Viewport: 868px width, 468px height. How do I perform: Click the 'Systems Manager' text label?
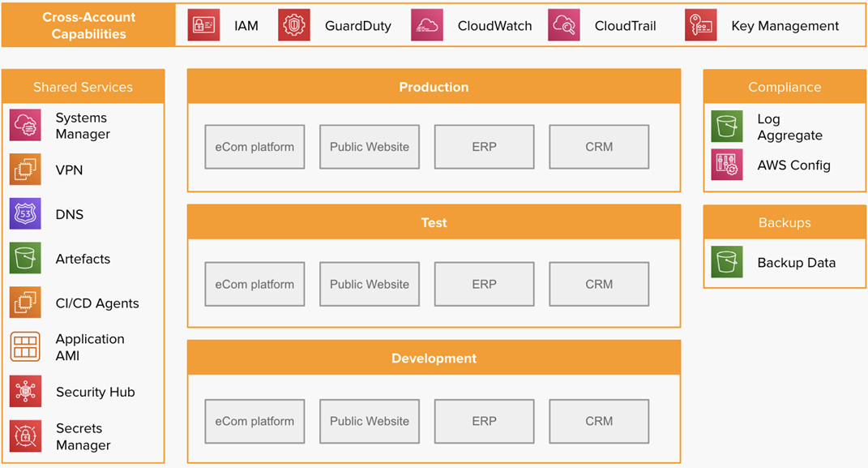(83, 126)
